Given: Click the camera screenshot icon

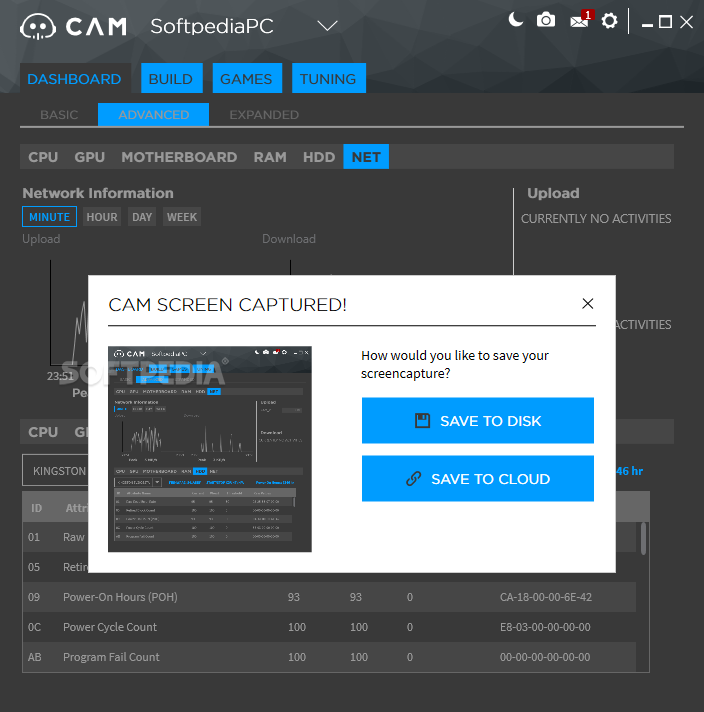Looking at the screenshot, I should pyautogui.click(x=545, y=20).
